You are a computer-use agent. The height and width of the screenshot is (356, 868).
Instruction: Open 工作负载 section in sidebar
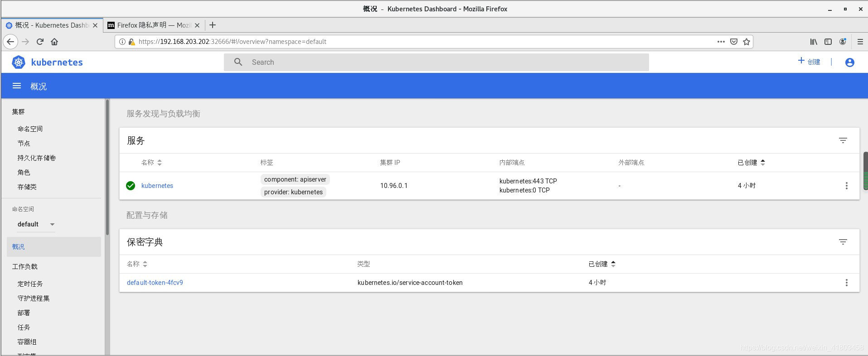click(25, 267)
